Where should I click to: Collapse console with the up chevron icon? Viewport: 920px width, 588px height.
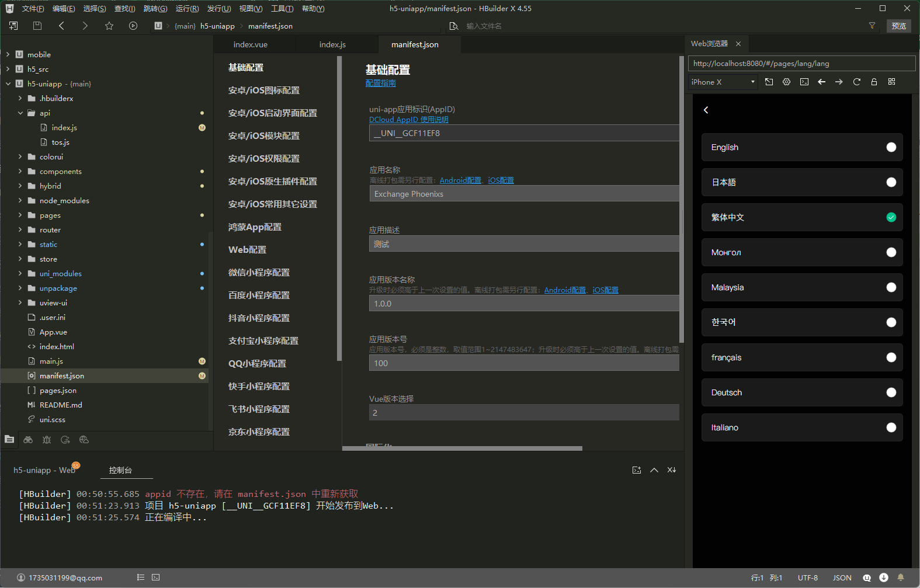(x=654, y=470)
